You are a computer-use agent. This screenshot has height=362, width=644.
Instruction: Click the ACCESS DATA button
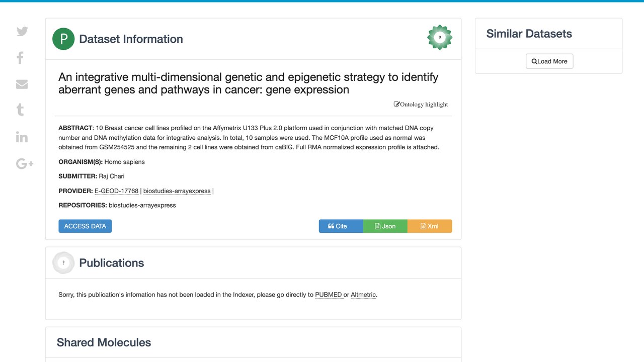pyautogui.click(x=85, y=226)
